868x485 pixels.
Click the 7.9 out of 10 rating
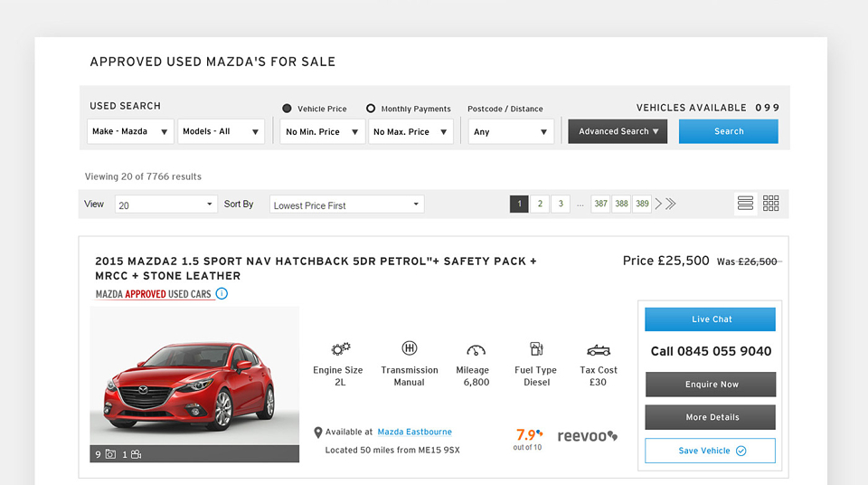527,439
